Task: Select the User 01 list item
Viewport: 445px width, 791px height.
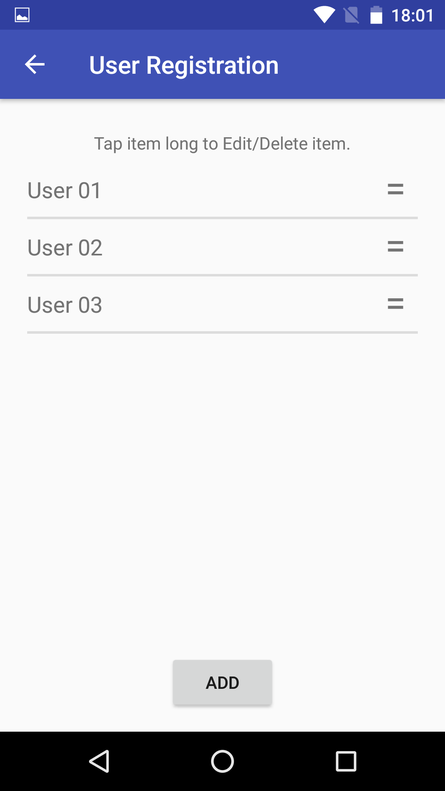Action: tap(222, 190)
